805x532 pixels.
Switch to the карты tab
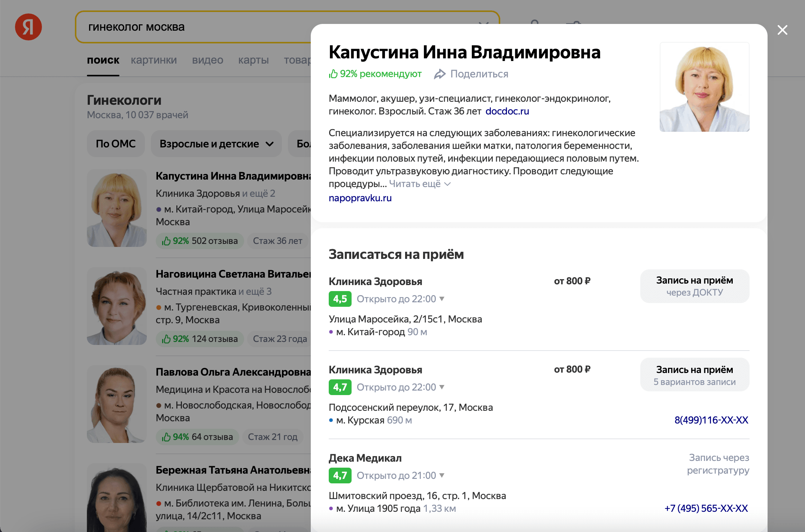click(253, 60)
